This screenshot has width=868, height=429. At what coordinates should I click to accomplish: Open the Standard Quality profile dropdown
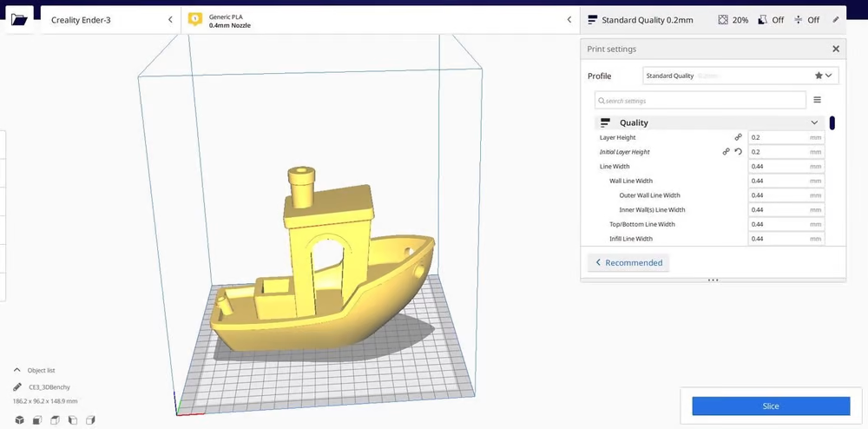coord(740,76)
